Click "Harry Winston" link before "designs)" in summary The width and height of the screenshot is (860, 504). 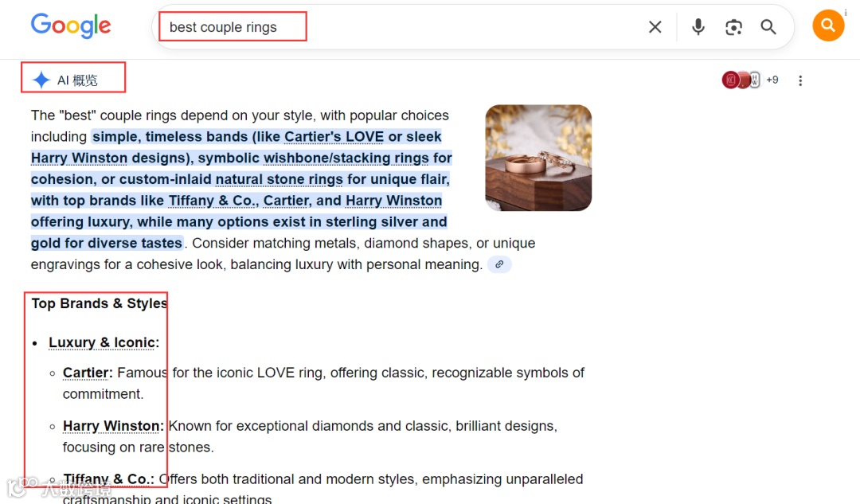[79, 158]
